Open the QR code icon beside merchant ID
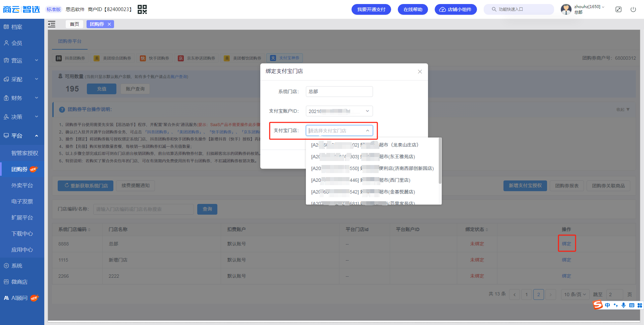This screenshot has height=325, width=644. click(142, 9)
